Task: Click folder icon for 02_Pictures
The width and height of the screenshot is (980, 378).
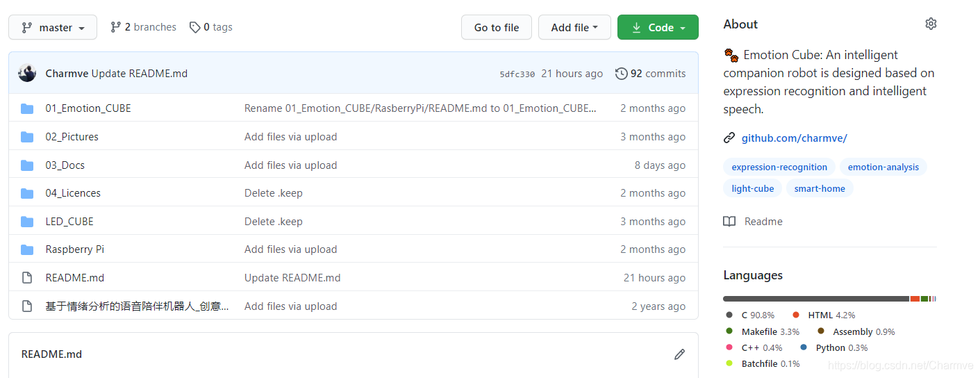Action: [x=27, y=137]
